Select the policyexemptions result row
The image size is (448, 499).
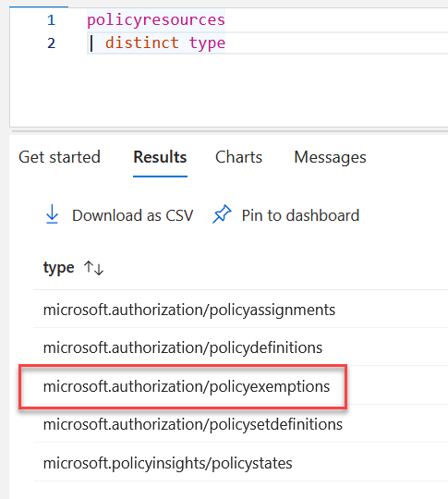240,385
